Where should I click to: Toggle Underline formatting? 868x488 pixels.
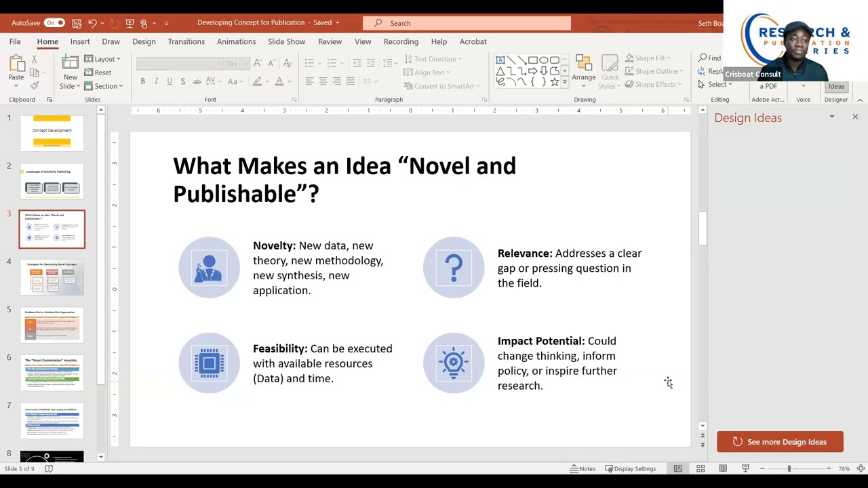[x=170, y=81]
